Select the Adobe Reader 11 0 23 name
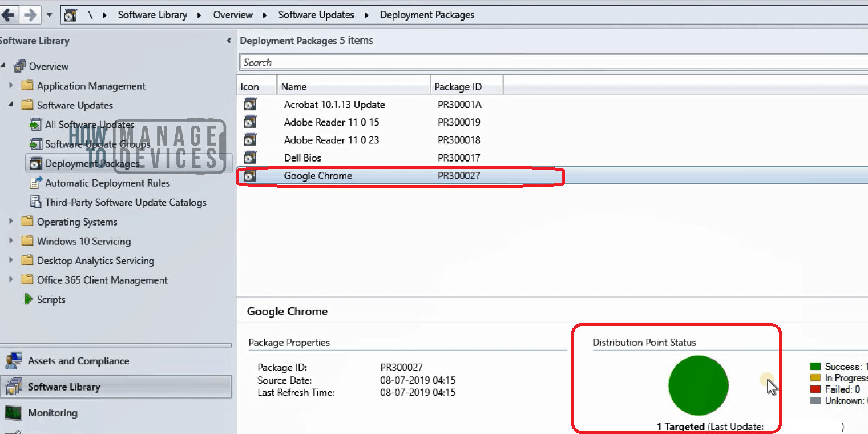This screenshot has height=434, width=868. pos(332,140)
